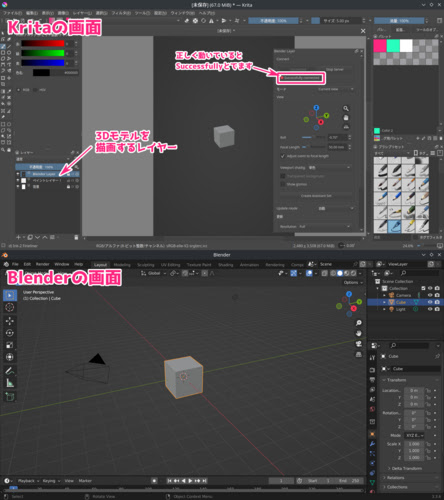Toggle Collection exclude checkbox in outliner
The image size is (444, 500).
click(423, 288)
